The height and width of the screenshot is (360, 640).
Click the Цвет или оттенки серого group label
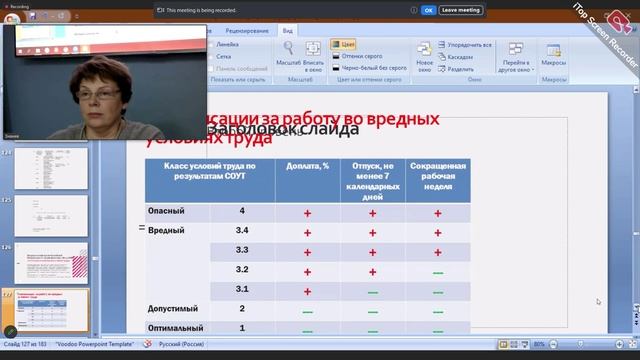coord(369,80)
